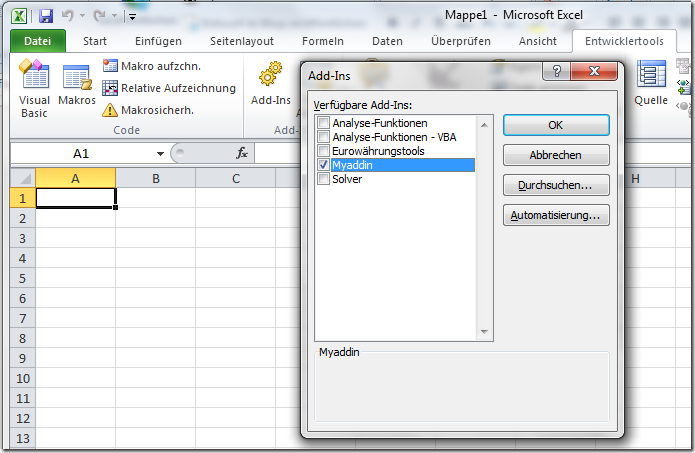
Task: Start Makro aufzchn. recording
Action: pyautogui.click(x=152, y=66)
